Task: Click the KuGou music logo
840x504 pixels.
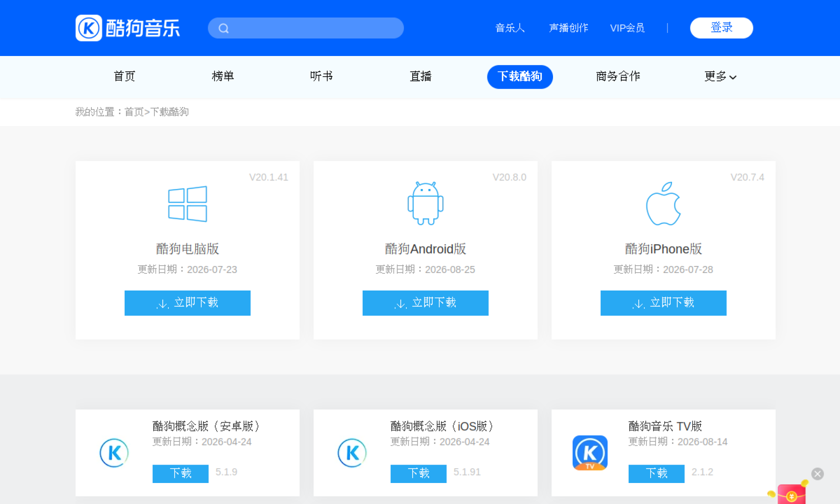Action: pyautogui.click(x=128, y=28)
